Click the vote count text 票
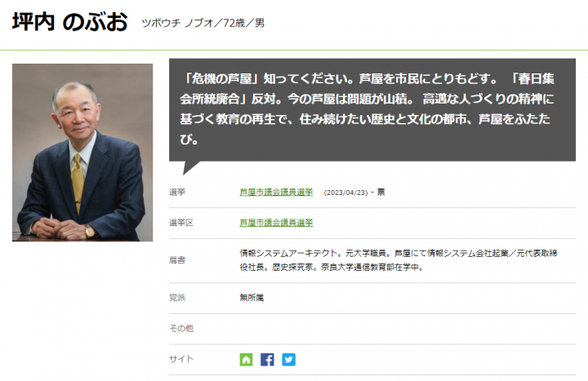 coord(381,193)
